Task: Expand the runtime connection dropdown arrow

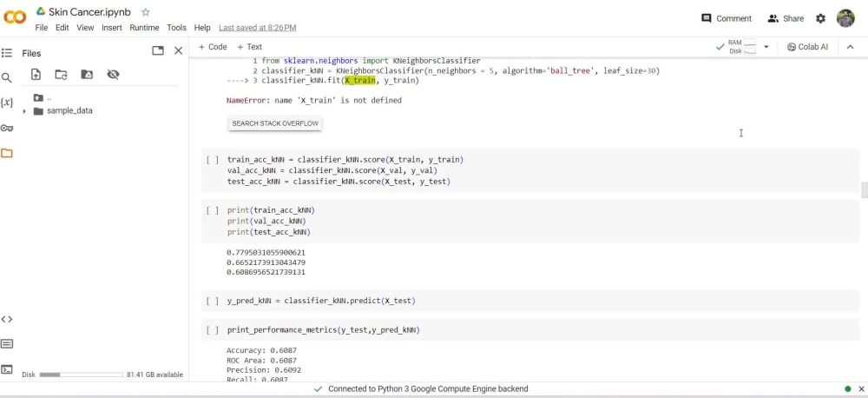Action: coord(766,47)
